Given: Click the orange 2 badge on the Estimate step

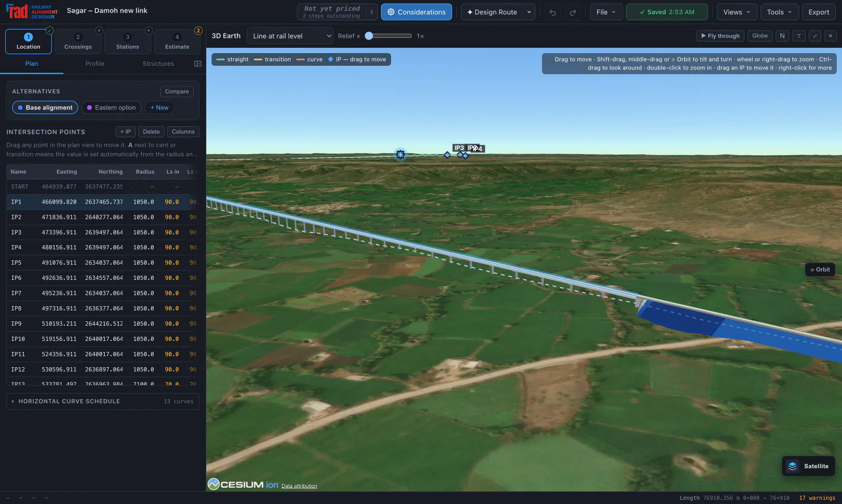Looking at the screenshot, I should click(x=198, y=31).
